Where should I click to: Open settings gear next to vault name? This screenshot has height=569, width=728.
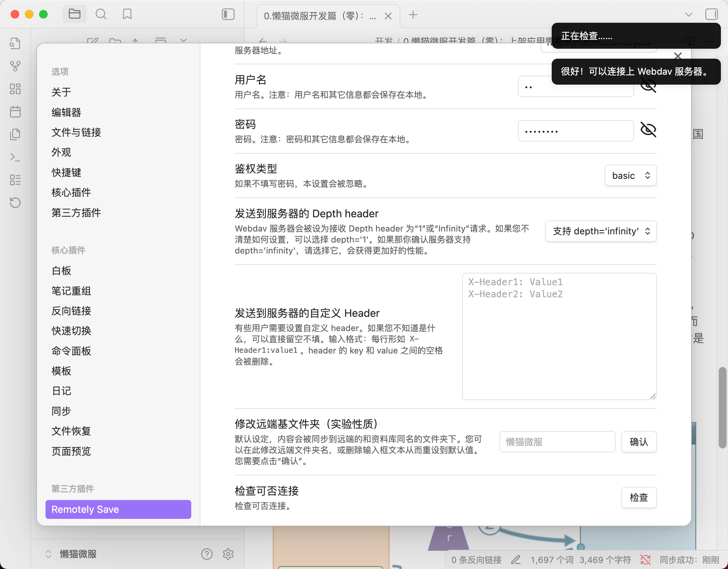pos(228,554)
